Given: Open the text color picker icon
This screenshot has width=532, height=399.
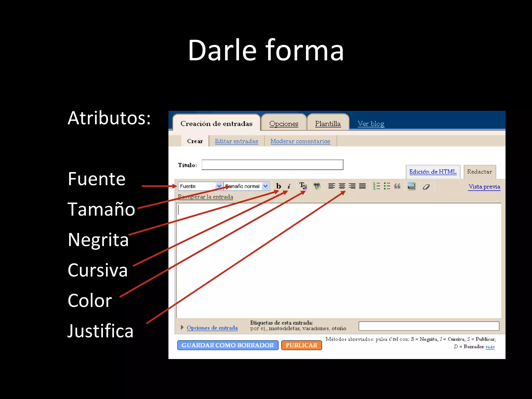Looking at the screenshot, I should click(303, 186).
